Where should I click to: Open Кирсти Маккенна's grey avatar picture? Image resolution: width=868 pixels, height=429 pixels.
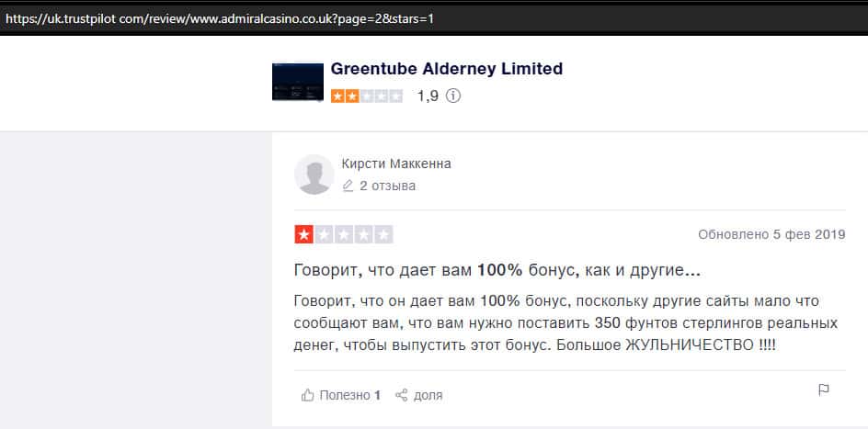click(314, 175)
